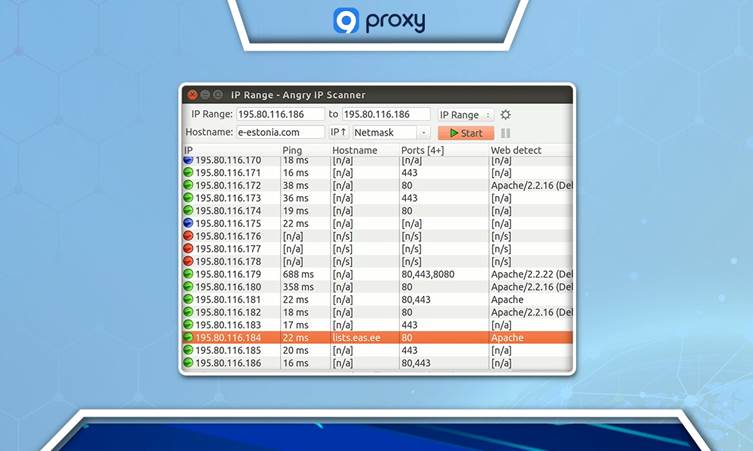Select IP address 195.80.116.183
The width and height of the screenshot is (753, 451).
tap(228, 325)
